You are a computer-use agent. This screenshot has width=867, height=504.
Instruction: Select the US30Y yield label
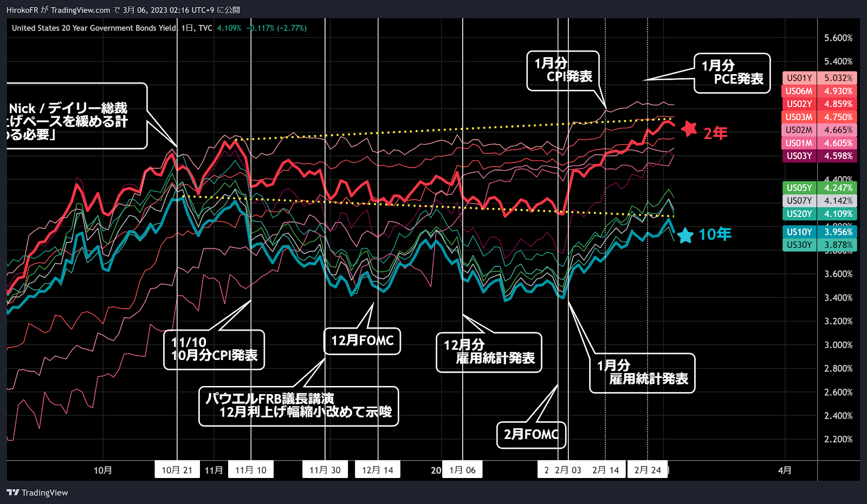820,245
